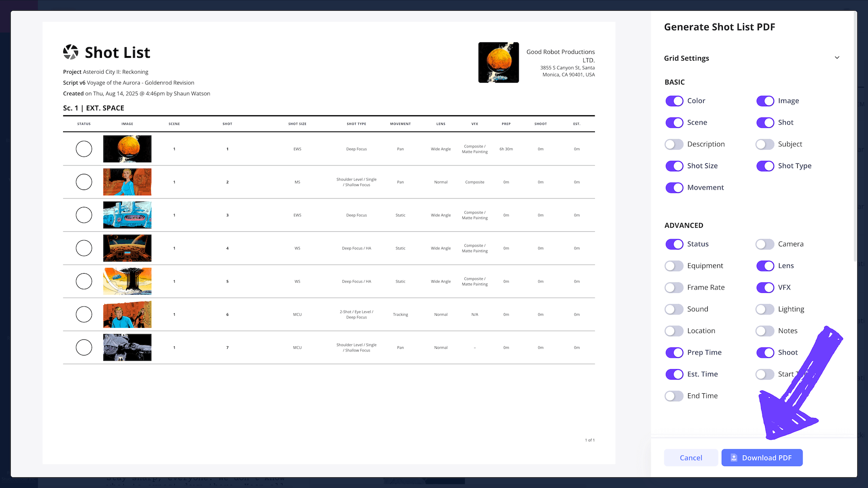Click the status circle for shot 2

(84, 182)
